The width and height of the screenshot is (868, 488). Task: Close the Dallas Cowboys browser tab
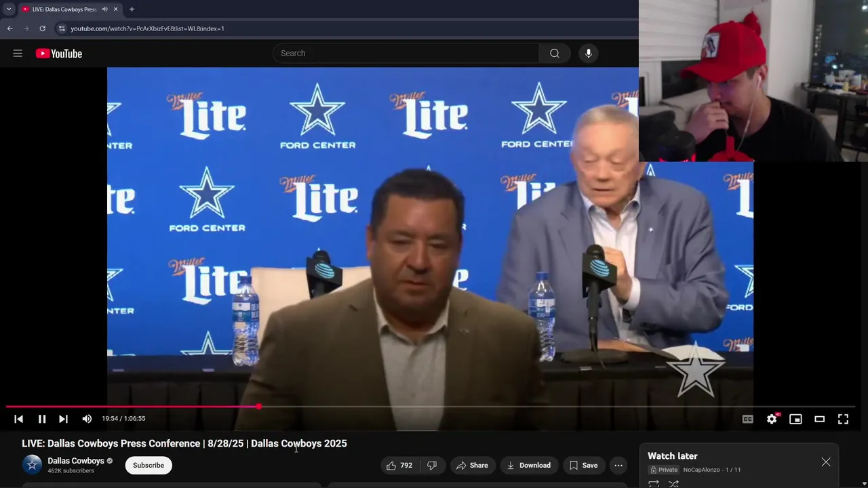pos(115,9)
